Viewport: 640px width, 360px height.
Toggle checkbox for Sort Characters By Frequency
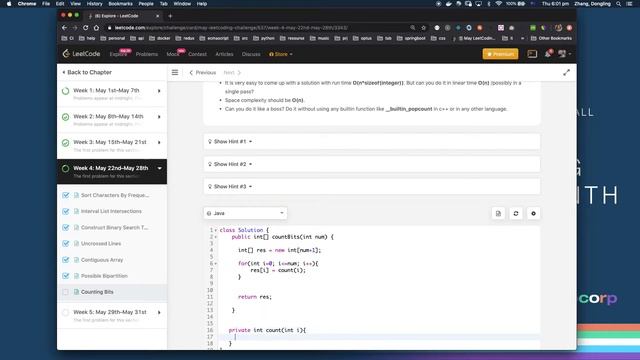66,195
